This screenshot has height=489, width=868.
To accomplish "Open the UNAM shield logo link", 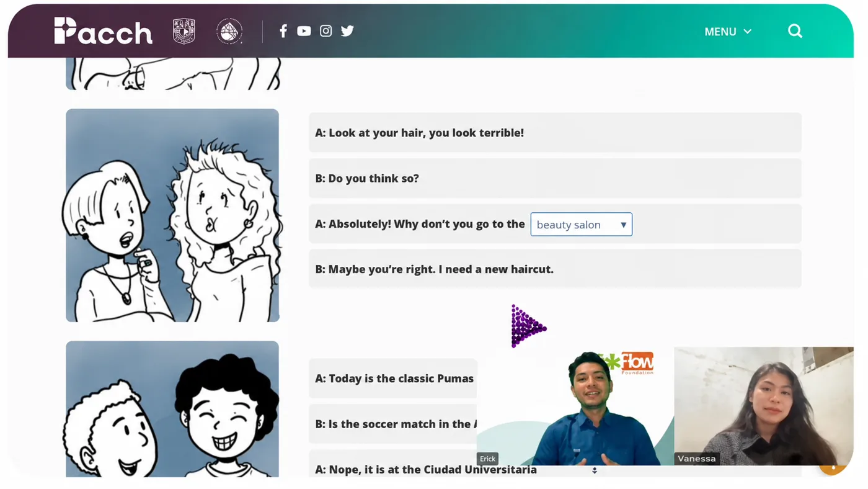I will pyautogui.click(x=184, y=31).
